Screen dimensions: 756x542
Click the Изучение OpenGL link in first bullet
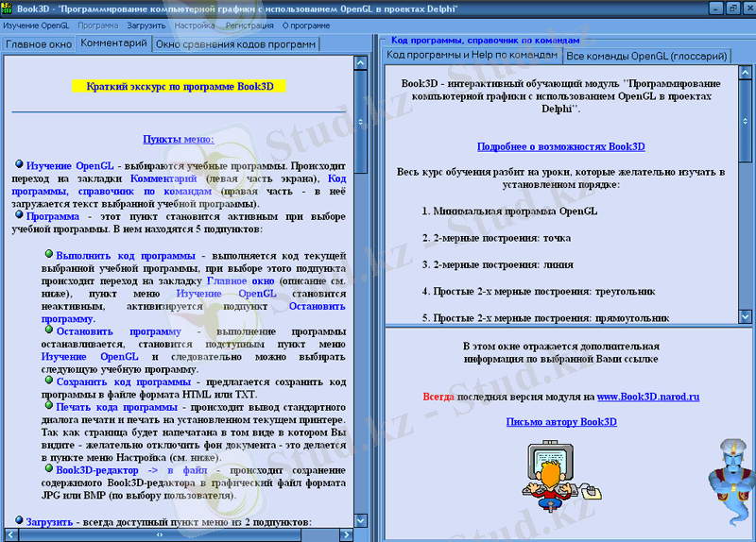[70, 166]
